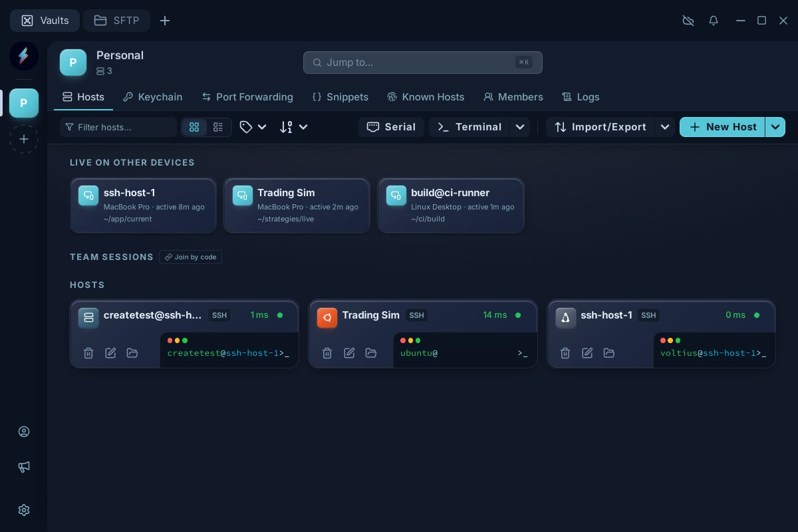Click the ~/ci/build path text

coord(428,219)
